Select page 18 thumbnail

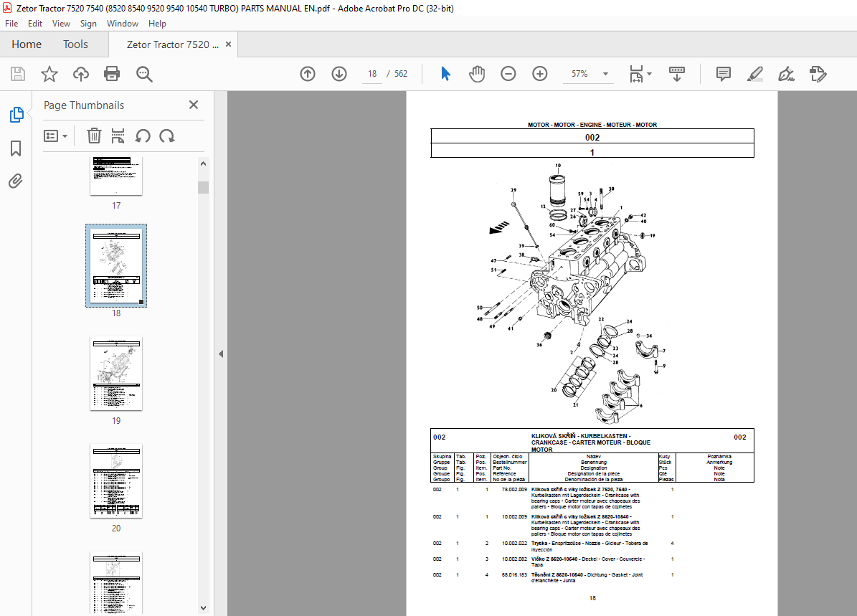(116, 265)
